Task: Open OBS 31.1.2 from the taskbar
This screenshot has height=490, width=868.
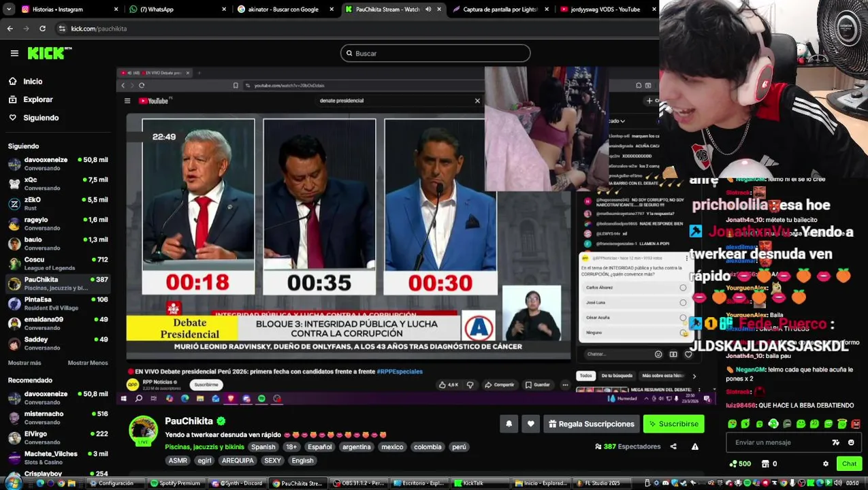Action: (x=359, y=483)
